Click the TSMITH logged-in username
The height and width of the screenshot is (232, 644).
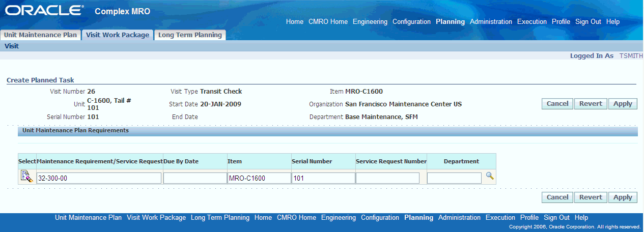click(631, 56)
